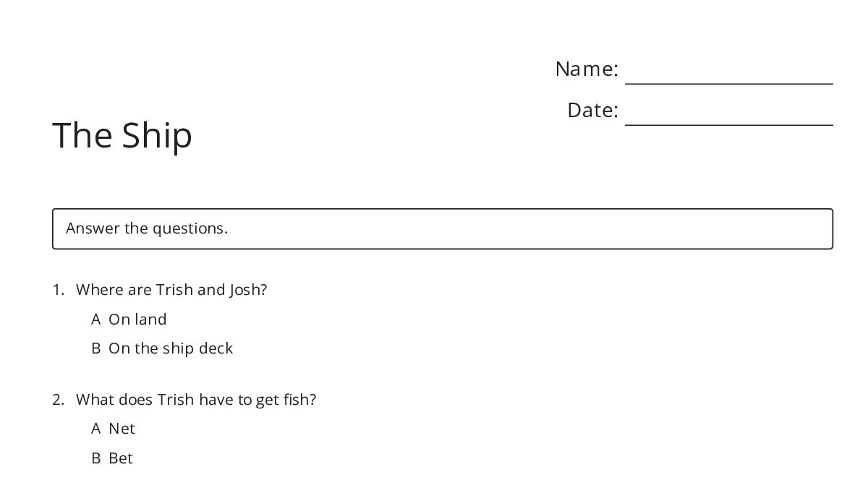868x488 pixels.
Task: Click the 'On land' answer text
Action: coord(137,320)
